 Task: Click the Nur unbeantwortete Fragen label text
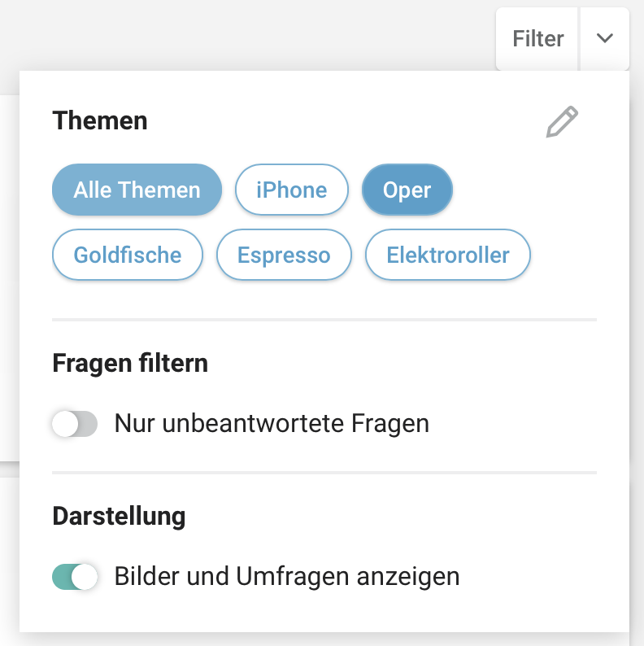pyautogui.click(x=272, y=424)
